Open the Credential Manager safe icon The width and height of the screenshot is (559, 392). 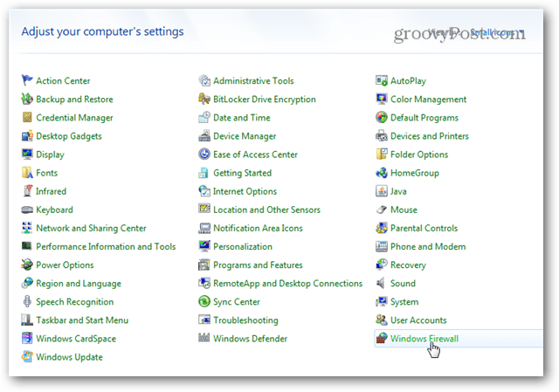27,117
